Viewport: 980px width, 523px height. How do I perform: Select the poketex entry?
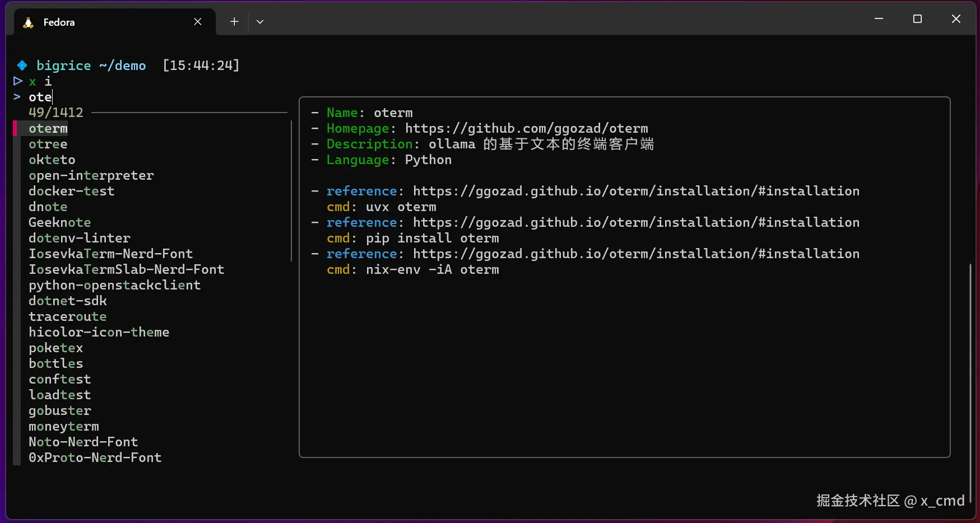[56, 348]
